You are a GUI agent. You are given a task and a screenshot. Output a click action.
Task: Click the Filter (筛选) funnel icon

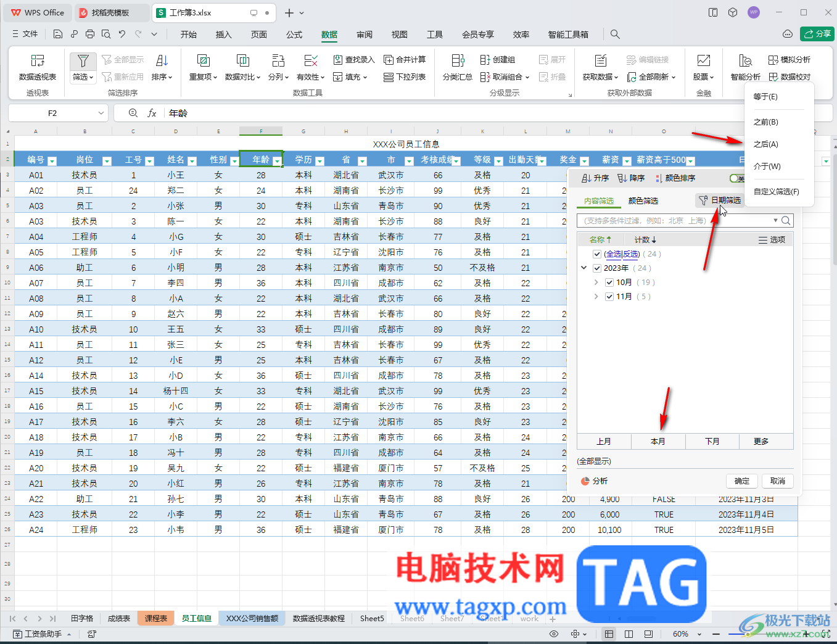tap(83, 60)
